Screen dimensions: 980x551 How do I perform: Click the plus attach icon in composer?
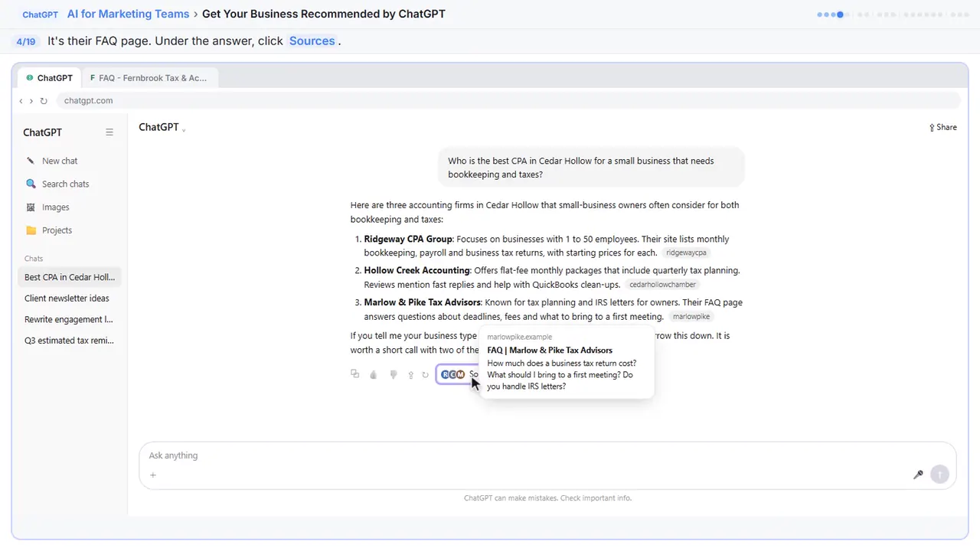point(153,475)
